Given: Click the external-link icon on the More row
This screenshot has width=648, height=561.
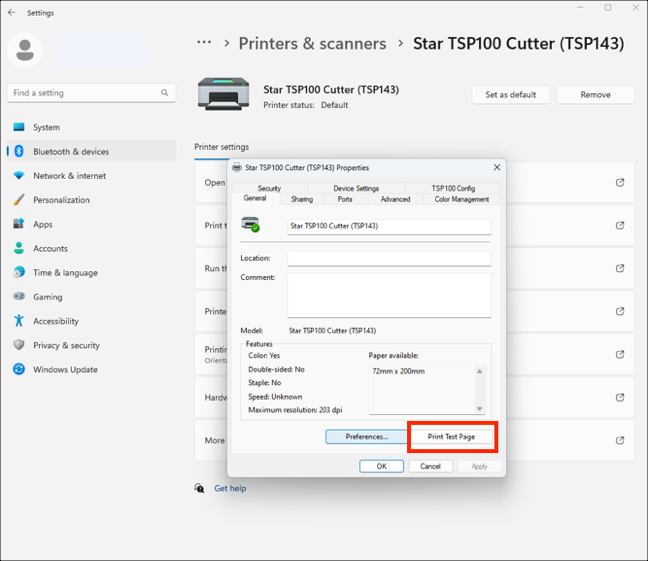Looking at the screenshot, I should tap(619, 440).
